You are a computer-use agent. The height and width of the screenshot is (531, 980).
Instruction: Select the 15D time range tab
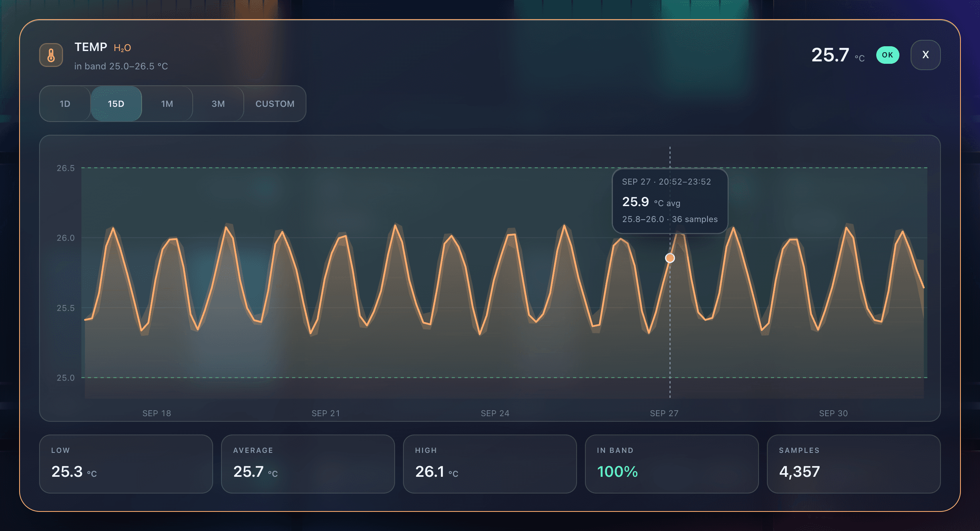[116, 104]
